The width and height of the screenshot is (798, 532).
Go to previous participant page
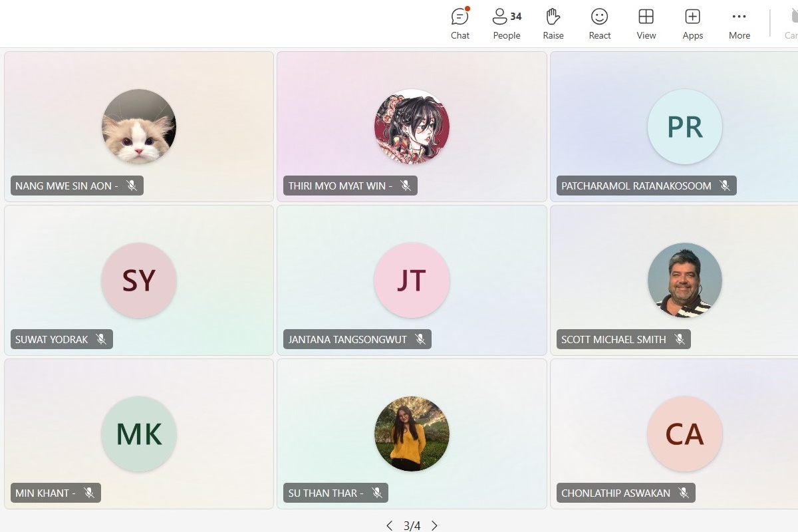pos(390,525)
